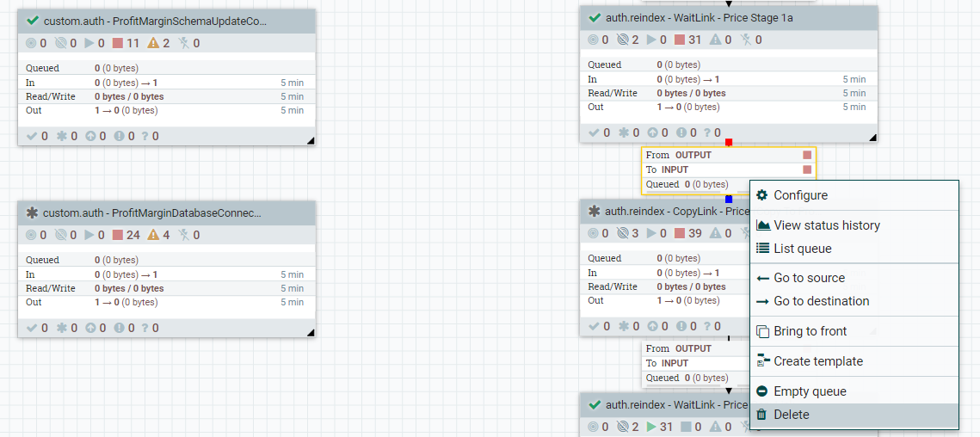
Task: Select auth.reindex - CopyLink group title
Action: (677, 212)
